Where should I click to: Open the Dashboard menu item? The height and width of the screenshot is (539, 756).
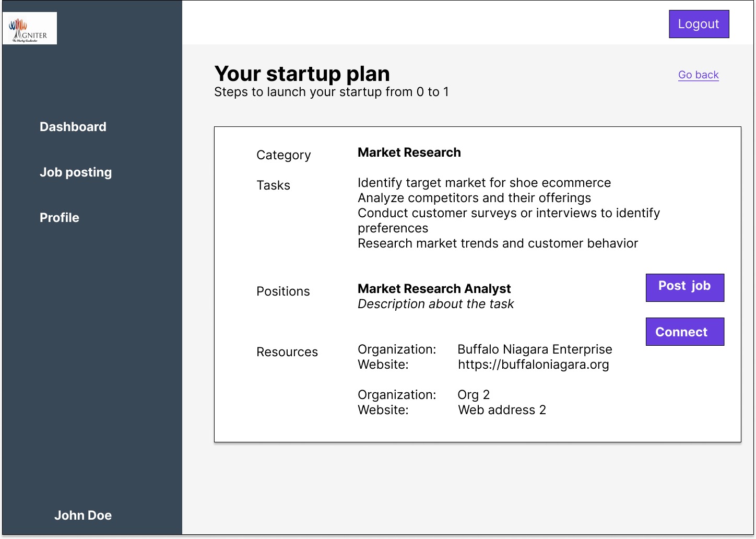point(73,127)
